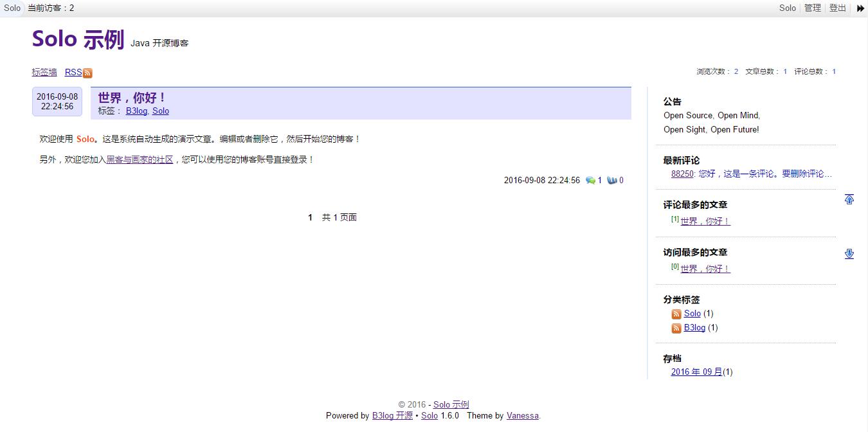868x432 pixels.
Task: Click the 公告 heading
Action: point(673,102)
